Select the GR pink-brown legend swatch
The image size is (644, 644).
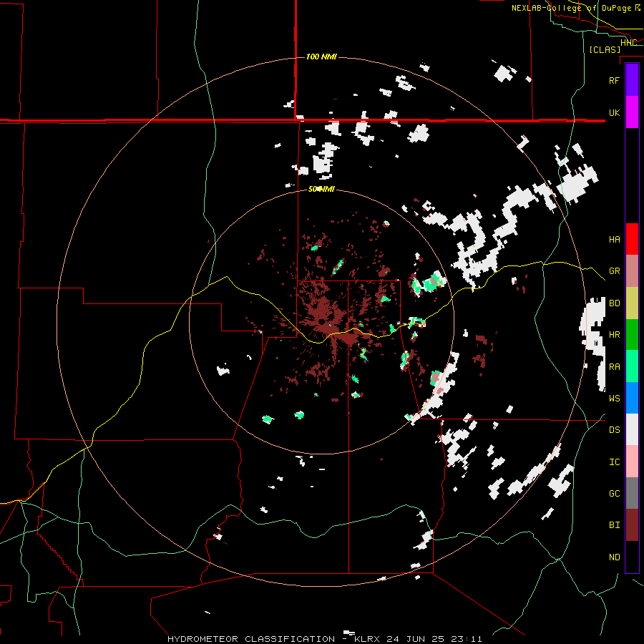(632, 270)
